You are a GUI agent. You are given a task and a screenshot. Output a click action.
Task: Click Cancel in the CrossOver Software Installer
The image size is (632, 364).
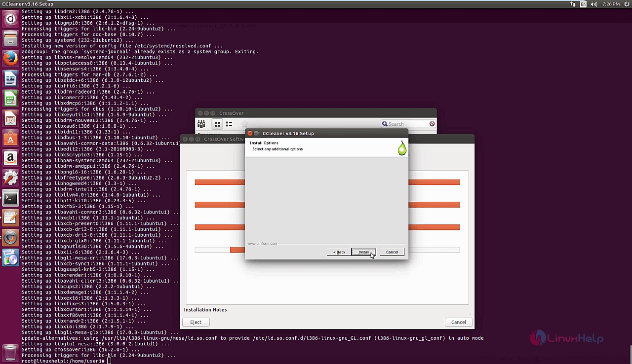[458, 322]
